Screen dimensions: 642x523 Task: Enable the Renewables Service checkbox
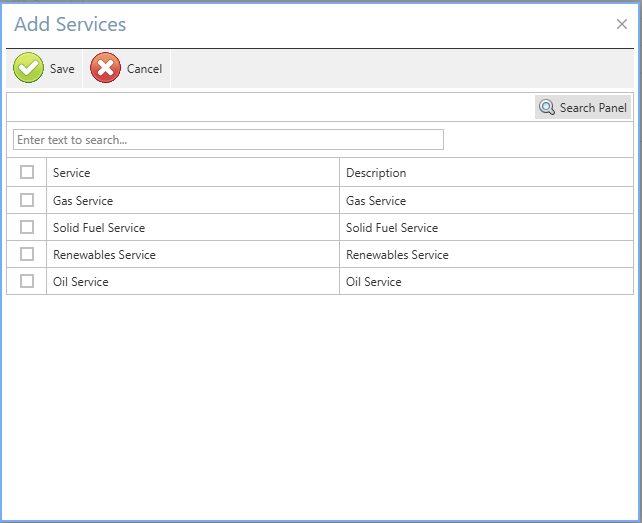[27, 254]
